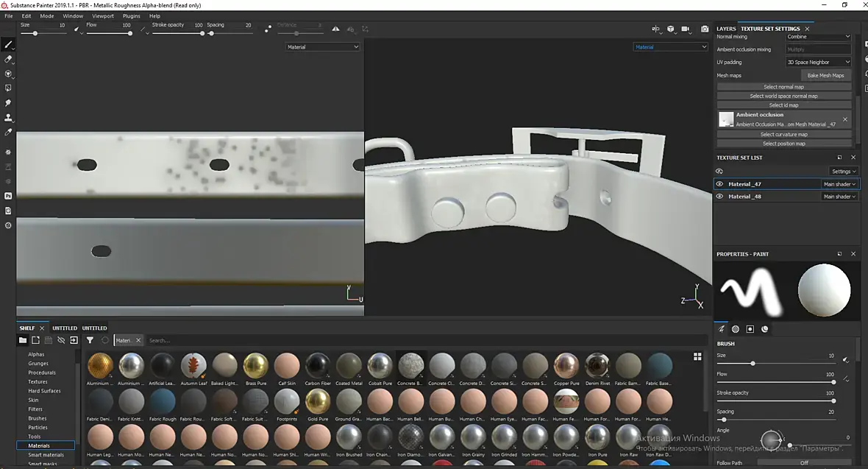
Task: Hide the Material_48 texture set
Action: click(719, 197)
